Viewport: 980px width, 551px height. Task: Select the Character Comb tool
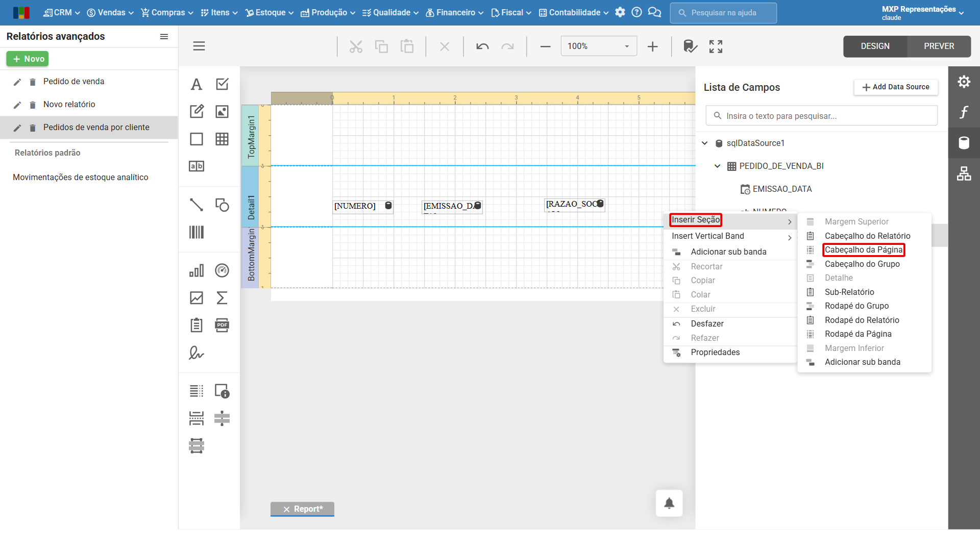[197, 166]
